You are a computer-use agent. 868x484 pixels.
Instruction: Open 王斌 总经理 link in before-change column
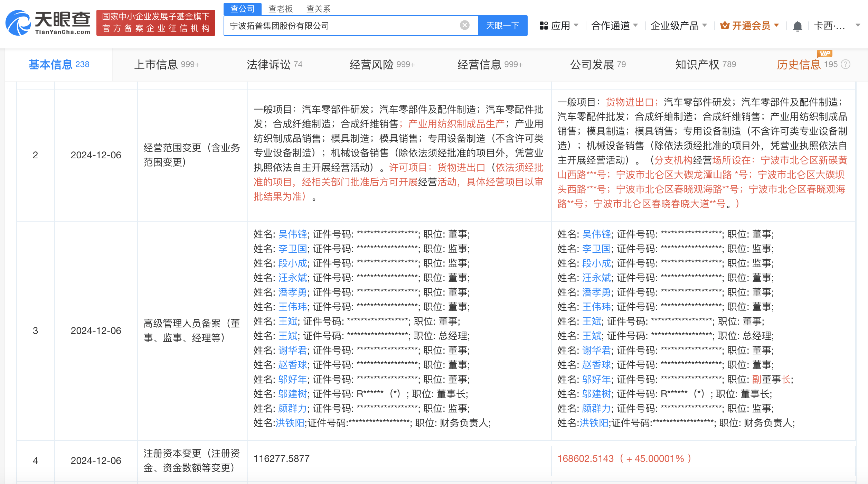[288, 336]
